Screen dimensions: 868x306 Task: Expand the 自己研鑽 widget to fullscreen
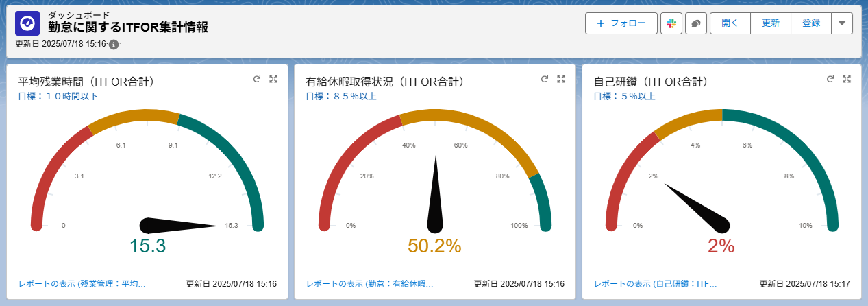847,79
